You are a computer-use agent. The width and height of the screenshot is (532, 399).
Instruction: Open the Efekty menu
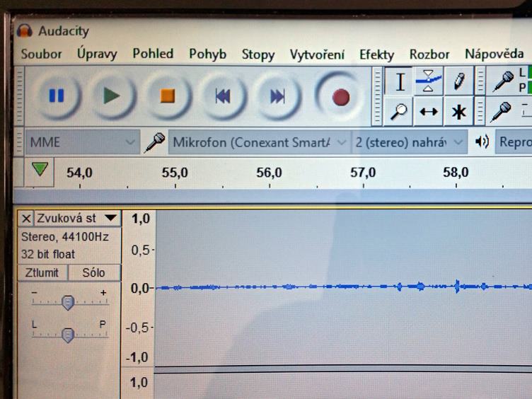[x=377, y=54]
